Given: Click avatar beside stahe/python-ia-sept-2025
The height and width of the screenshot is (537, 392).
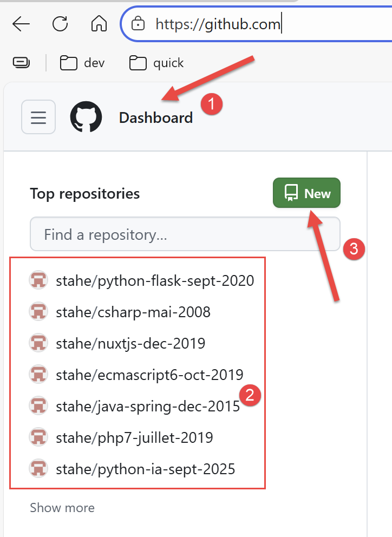Looking at the screenshot, I should coord(38,468).
